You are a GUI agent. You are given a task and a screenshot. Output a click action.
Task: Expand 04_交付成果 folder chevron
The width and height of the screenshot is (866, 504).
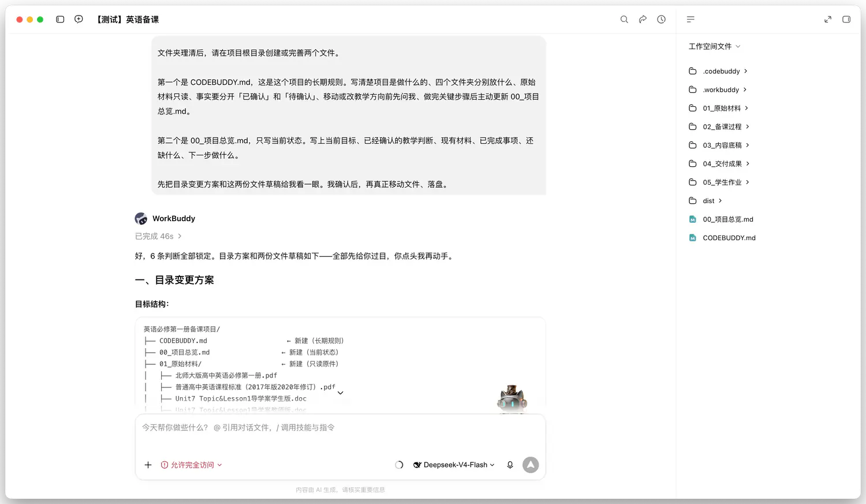pos(748,163)
